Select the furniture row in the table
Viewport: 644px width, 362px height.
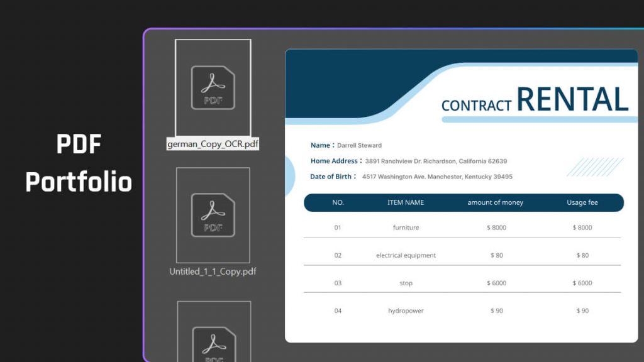[406, 228]
